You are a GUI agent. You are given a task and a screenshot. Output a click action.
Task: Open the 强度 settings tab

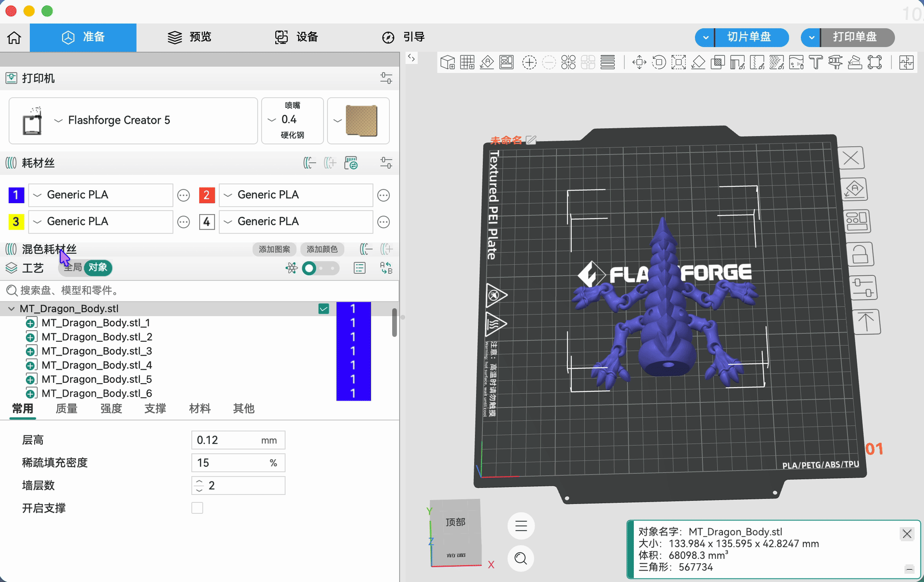pyautogui.click(x=111, y=409)
